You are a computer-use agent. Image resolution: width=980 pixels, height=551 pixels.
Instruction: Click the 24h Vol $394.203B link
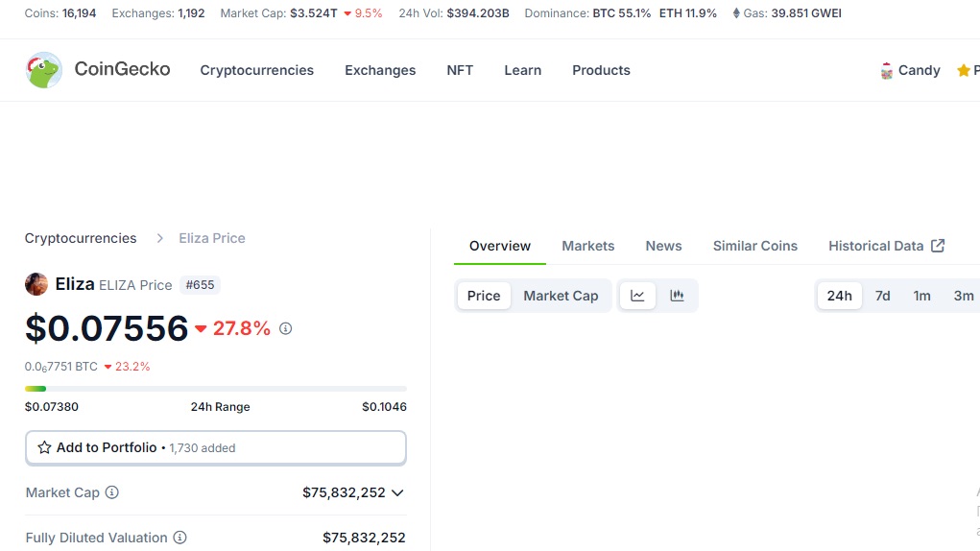pos(478,13)
